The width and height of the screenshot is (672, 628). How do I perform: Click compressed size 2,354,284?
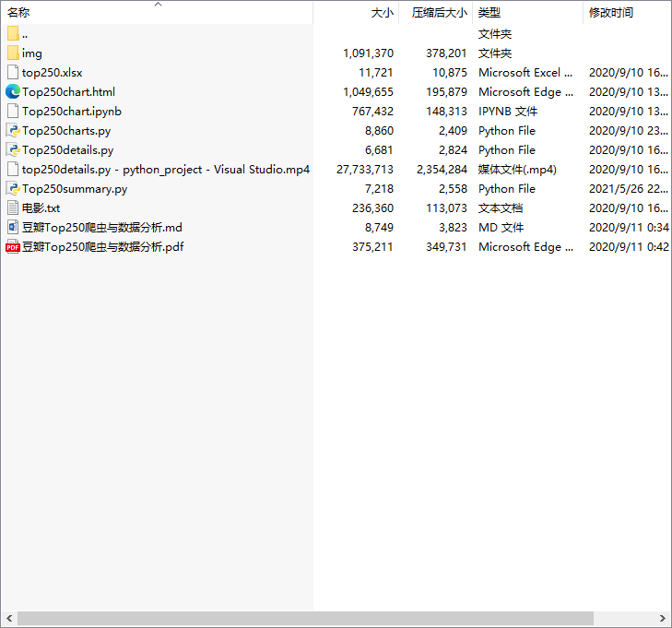tap(442, 170)
